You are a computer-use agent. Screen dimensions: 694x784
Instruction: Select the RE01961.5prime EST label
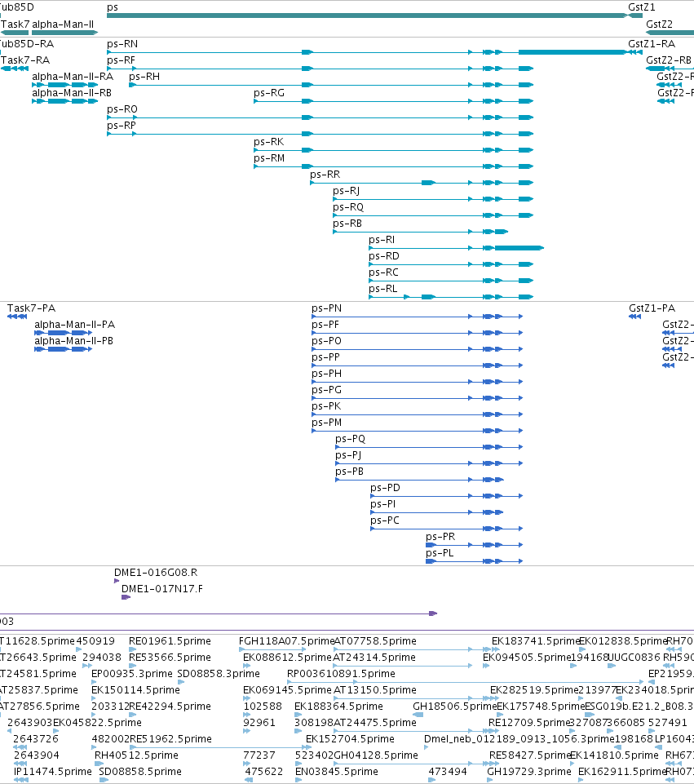(x=170, y=641)
